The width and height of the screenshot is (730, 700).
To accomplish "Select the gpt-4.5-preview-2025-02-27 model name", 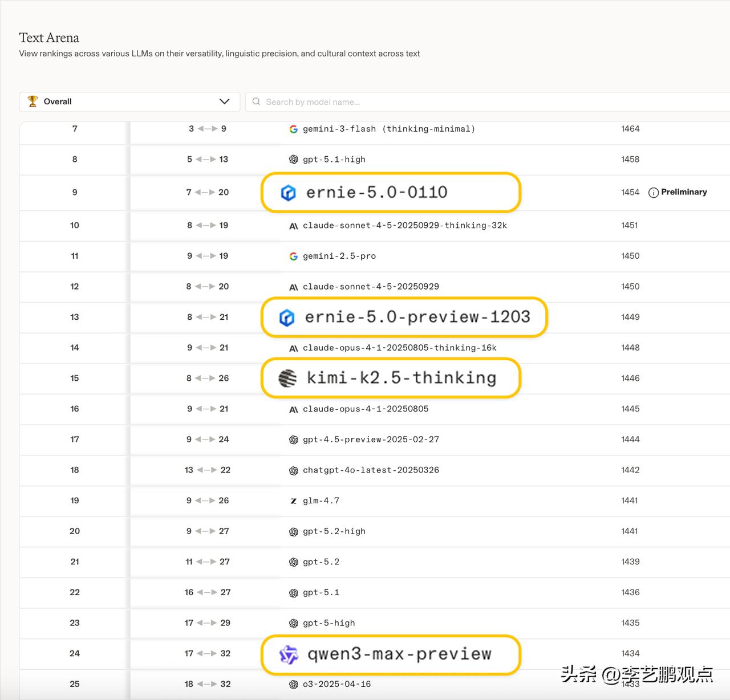I will point(371,439).
